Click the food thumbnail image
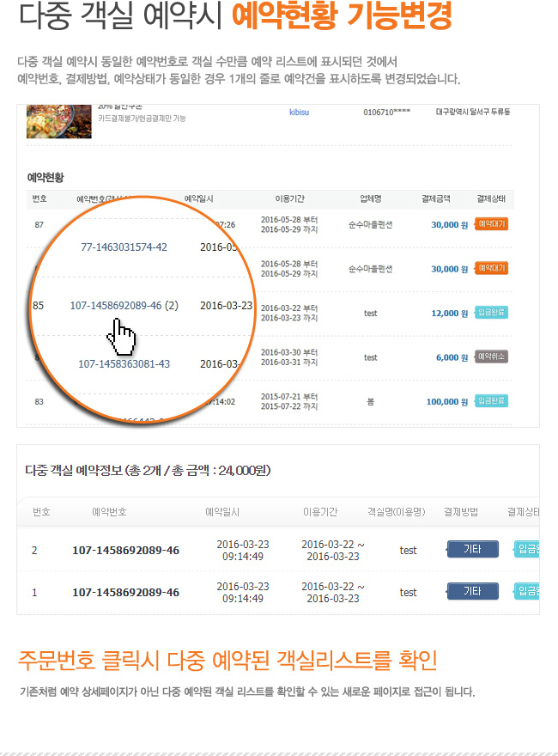 (58, 121)
